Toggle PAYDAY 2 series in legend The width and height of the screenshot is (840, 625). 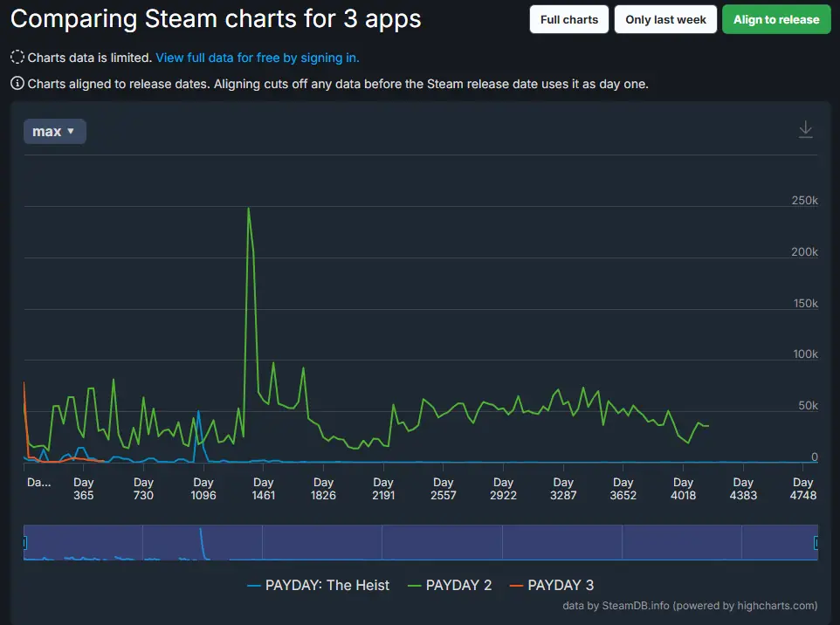[x=449, y=585]
